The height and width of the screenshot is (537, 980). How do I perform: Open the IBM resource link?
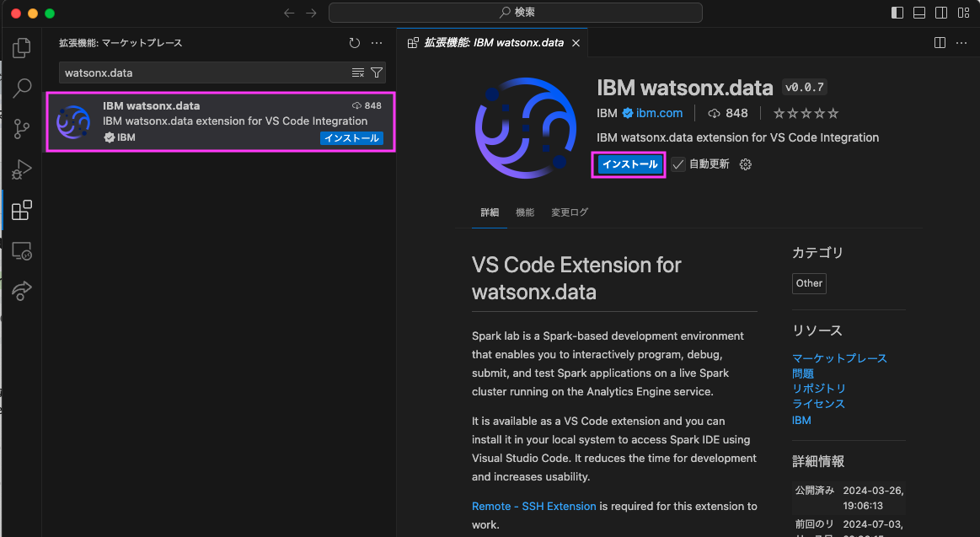(801, 420)
